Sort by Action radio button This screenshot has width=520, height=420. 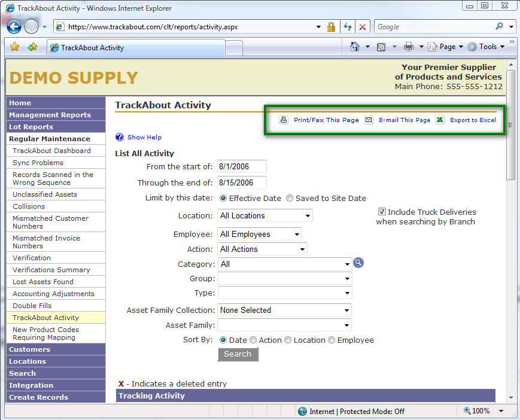coord(253,340)
